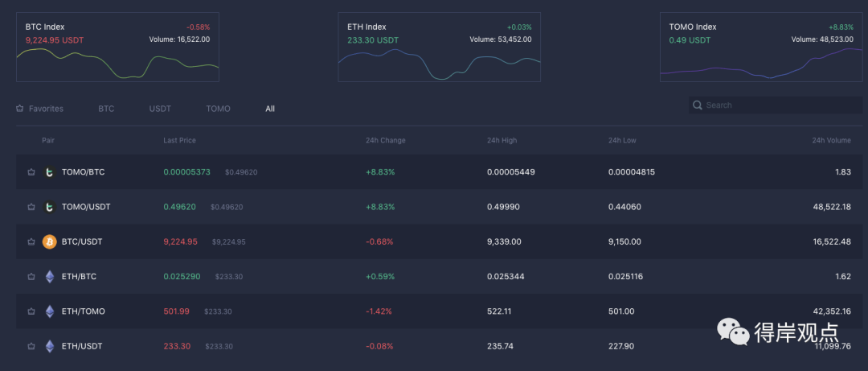
Task: Select the All markets tab
Action: tap(270, 109)
